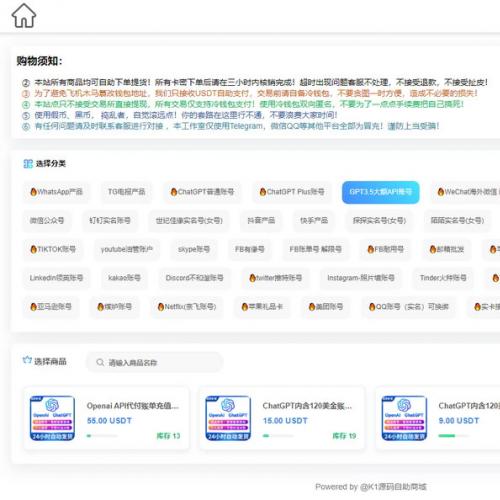Select the 美团账号 category
This screenshot has width=500, height=500.
pyautogui.click(x=326, y=306)
